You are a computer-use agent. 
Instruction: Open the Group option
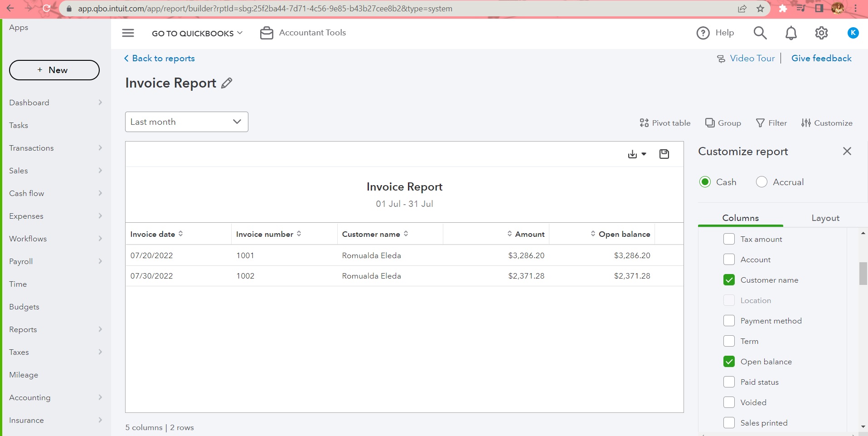723,123
